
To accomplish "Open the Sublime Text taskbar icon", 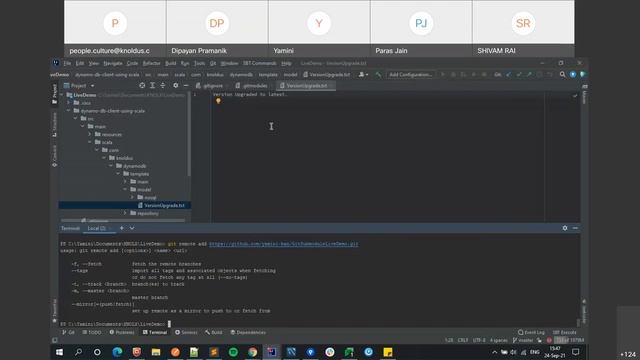I will [x=214, y=352].
